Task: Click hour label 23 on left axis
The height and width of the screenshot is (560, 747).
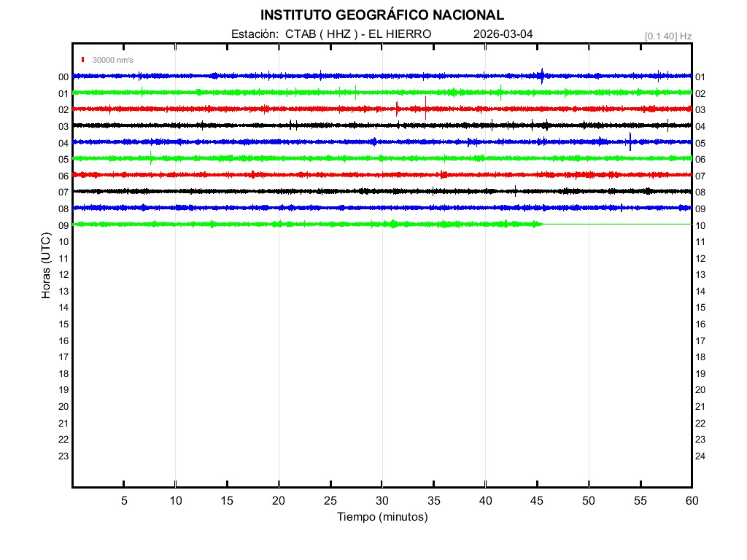Action: 63,456
